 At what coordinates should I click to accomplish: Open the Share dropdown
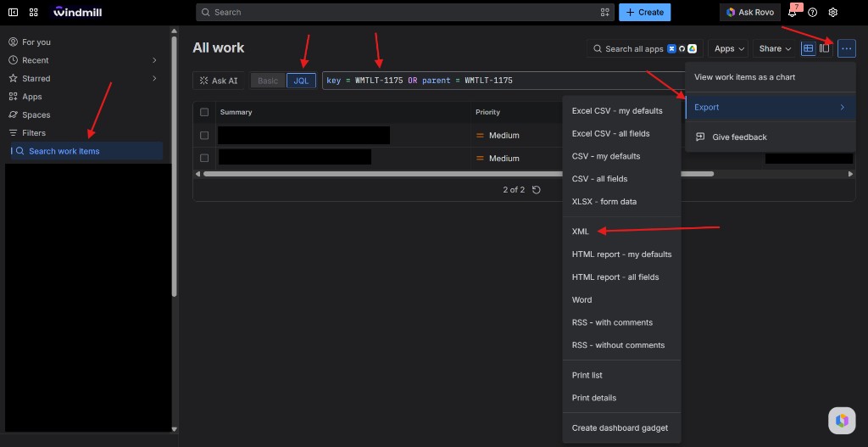(x=775, y=48)
